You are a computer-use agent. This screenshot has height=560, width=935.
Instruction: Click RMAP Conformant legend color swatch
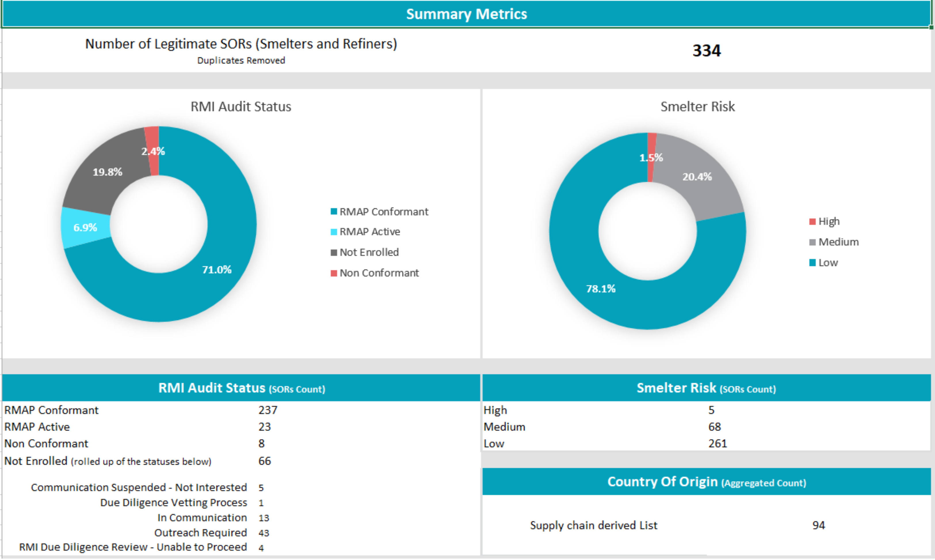[334, 212]
